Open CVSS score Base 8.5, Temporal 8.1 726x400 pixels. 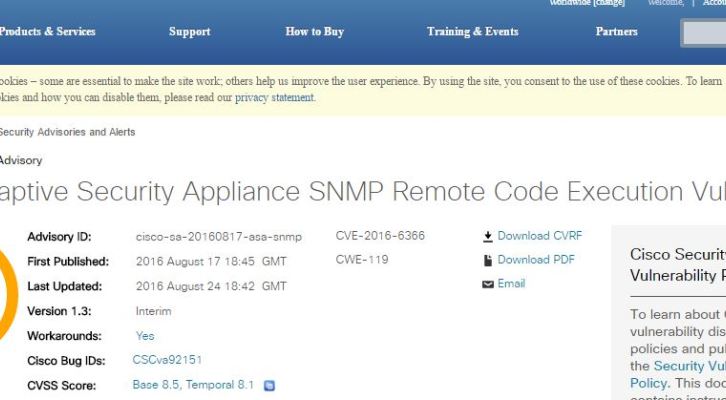point(193,385)
